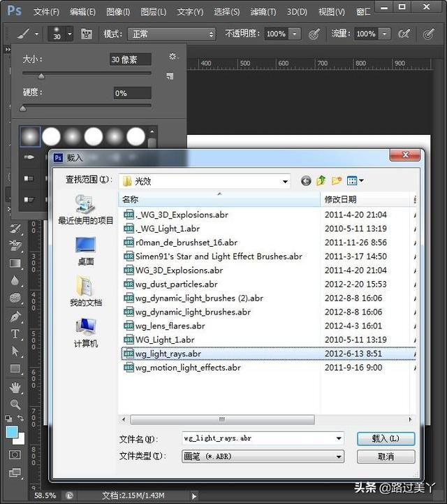Open brush size preset dropdown arrow
Viewport: 447px width, 504px height.
coord(70,34)
